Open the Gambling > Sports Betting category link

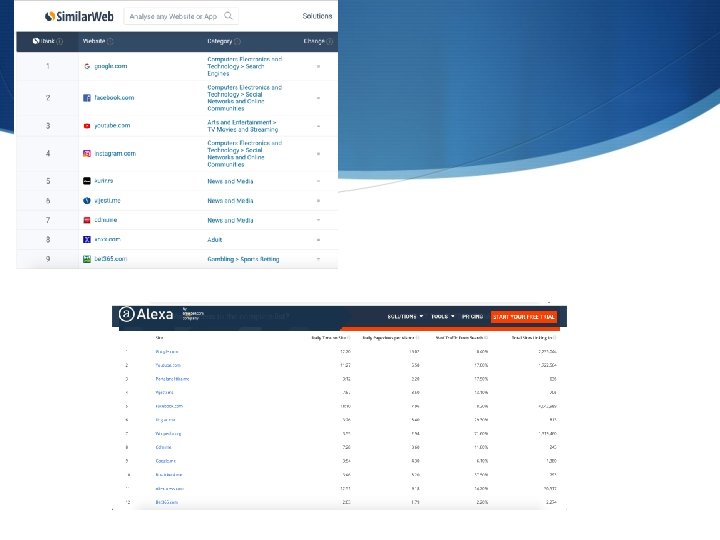coord(243,259)
